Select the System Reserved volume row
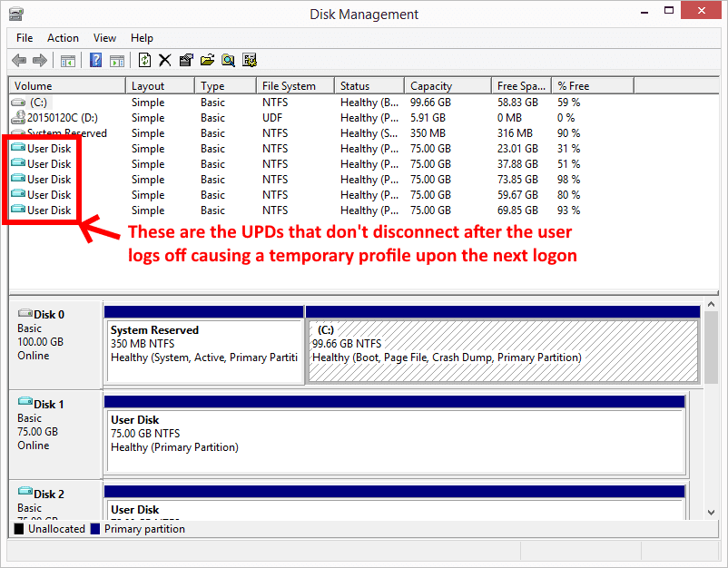Image resolution: width=728 pixels, height=568 pixels. coord(321,133)
